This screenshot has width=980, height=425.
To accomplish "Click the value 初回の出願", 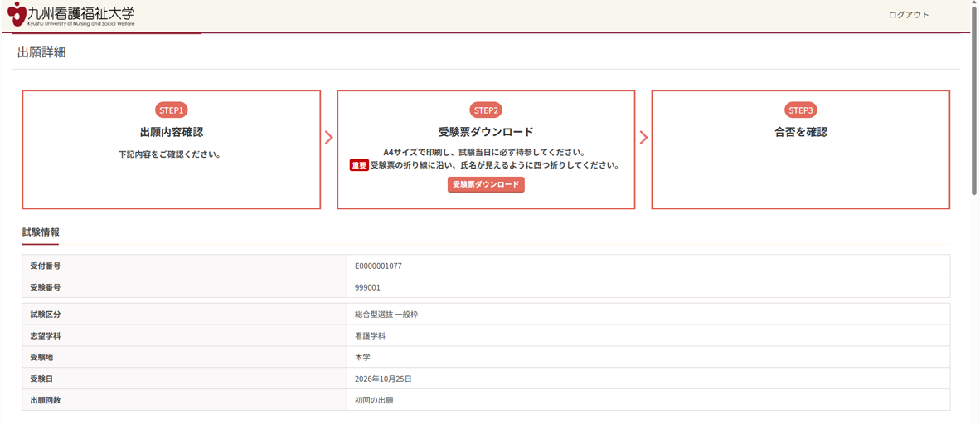I will (374, 400).
